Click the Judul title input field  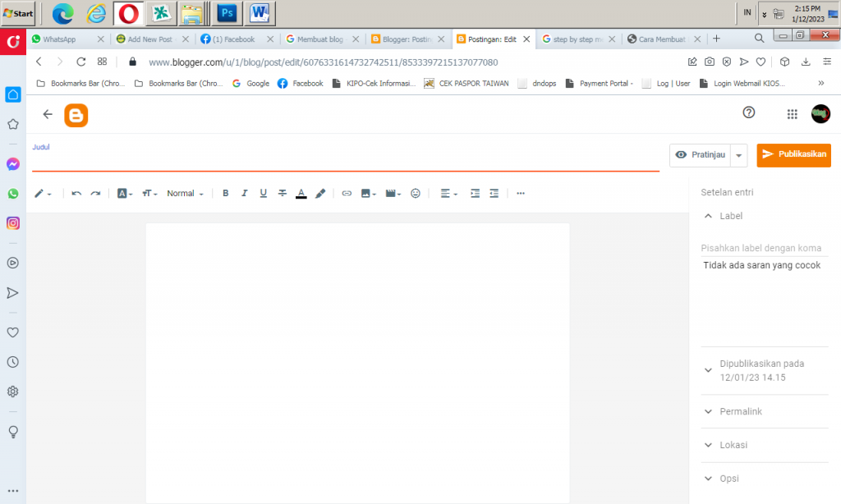[x=345, y=161]
